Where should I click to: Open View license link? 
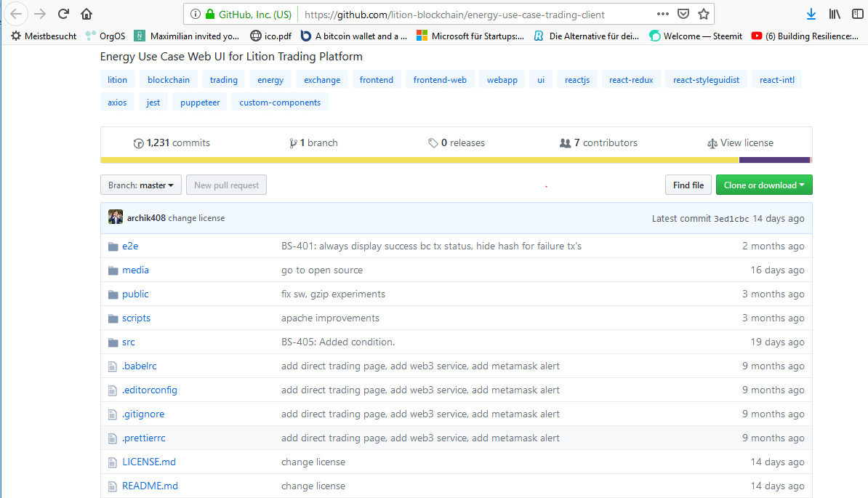[740, 142]
